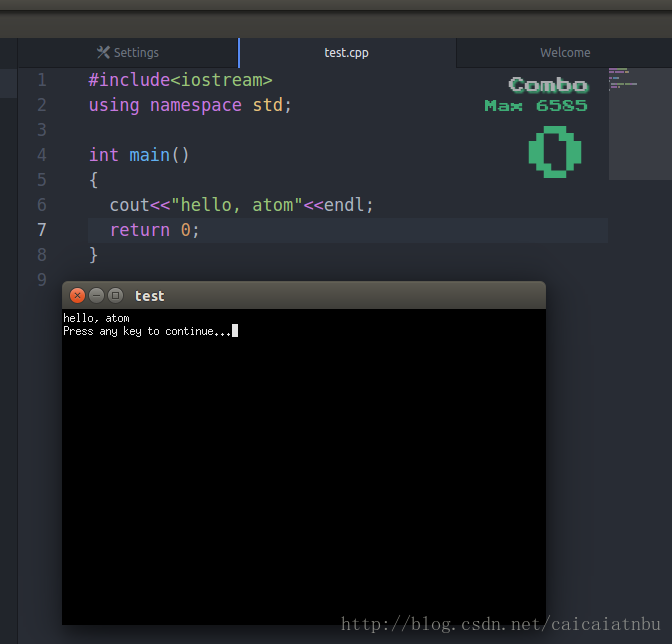Open the Welcome tab
Image resolution: width=672 pixels, height=644 pixels.
(x=565, y=53)
